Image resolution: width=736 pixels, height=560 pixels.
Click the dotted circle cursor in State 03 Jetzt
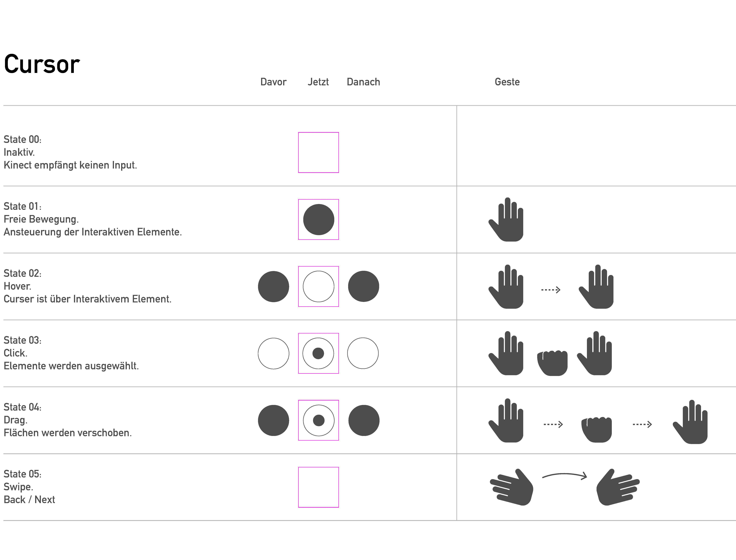click(318, 353)
